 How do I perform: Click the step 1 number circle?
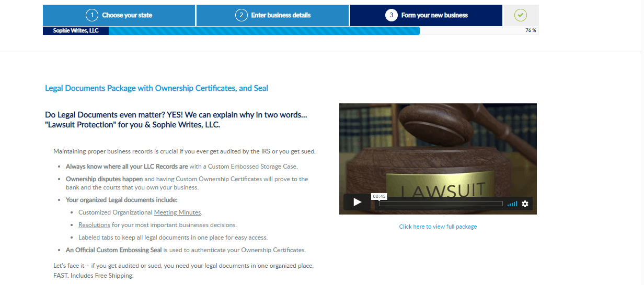click(x=92, y=16)
